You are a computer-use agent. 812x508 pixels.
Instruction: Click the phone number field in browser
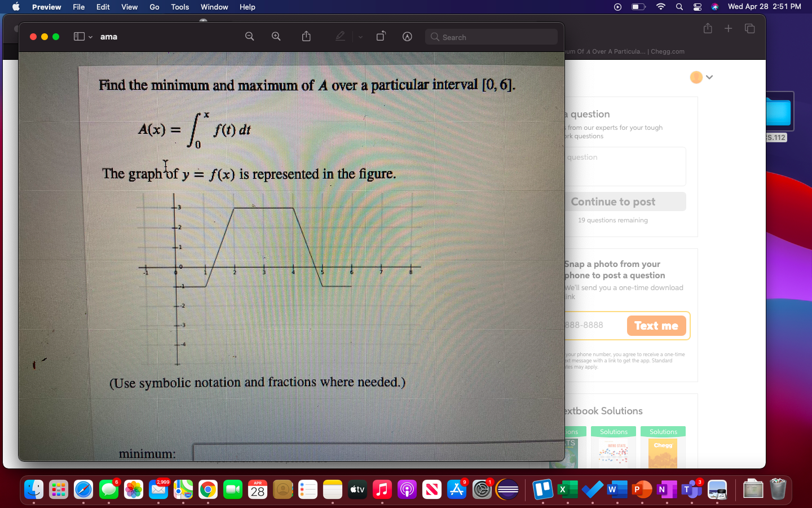click(x=595, y=326)
